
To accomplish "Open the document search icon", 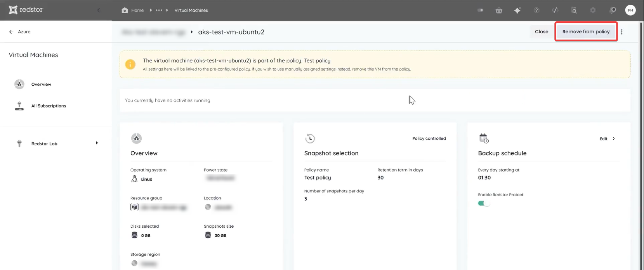I will coord(574,10).
